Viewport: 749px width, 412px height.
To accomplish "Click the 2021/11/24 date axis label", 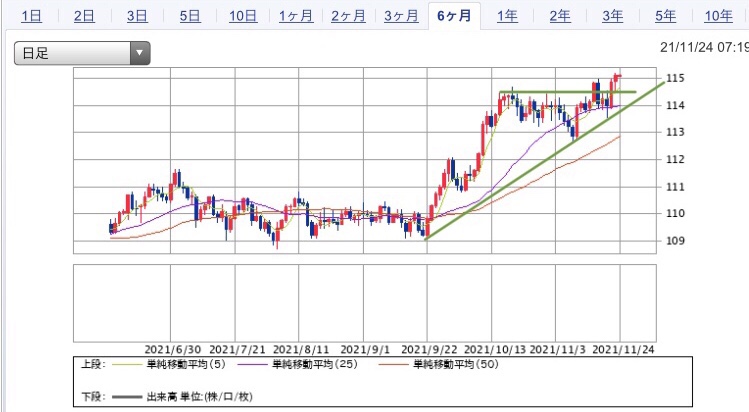I will pyautogui.click(x=623, y=349).
